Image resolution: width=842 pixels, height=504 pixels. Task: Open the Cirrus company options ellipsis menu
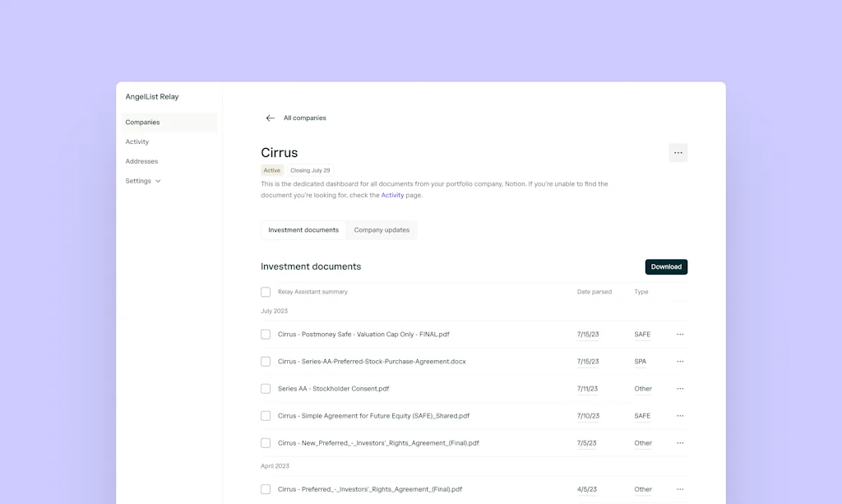coord(678,152)
